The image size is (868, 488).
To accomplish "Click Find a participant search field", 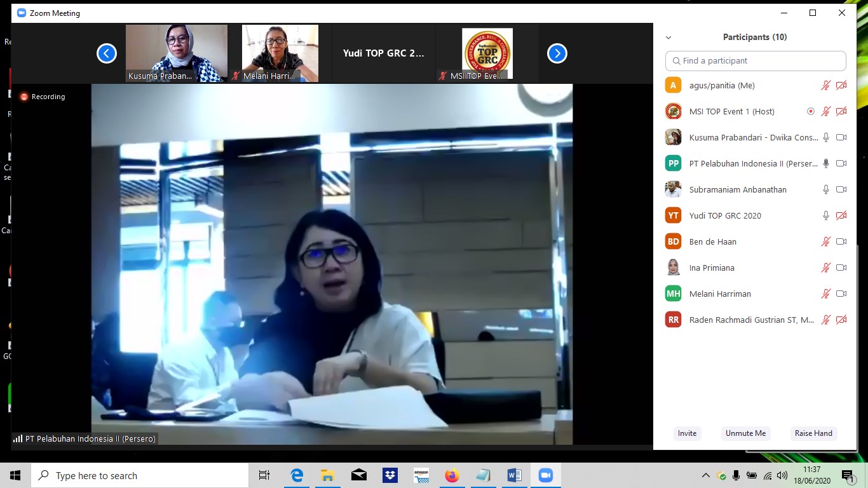I will 756,61.
